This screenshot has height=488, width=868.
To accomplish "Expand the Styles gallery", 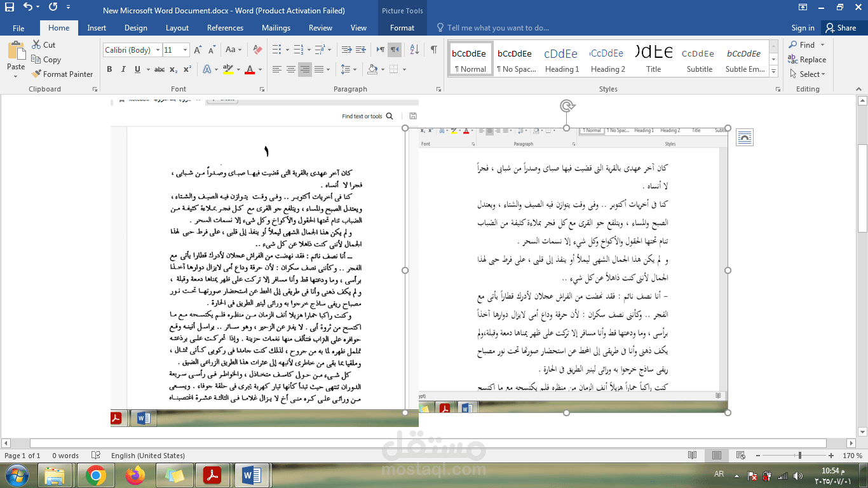I will tap(774, 72).
